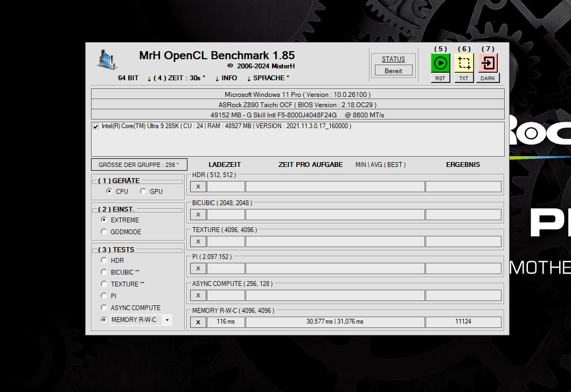Select the EXTREME setting

pyautogui.click(x=104, y=220)
